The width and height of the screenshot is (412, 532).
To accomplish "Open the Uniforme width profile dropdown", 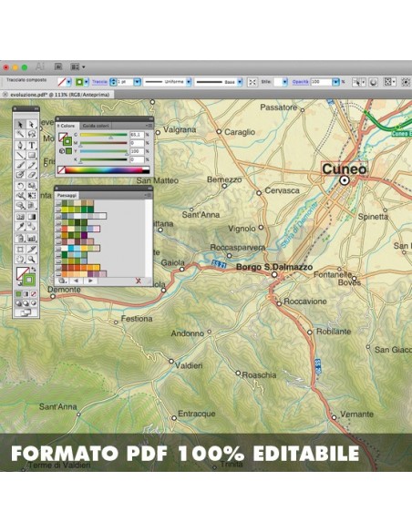I will point(189,82).
